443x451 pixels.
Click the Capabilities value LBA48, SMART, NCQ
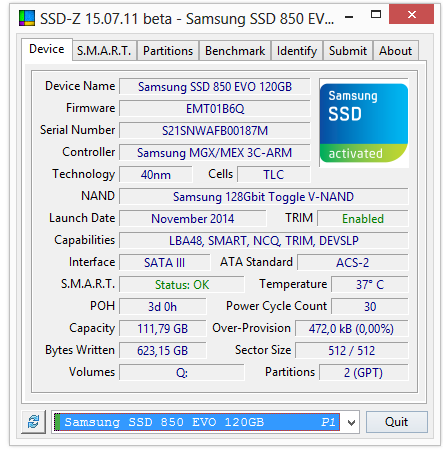click(x=263, y=241)
